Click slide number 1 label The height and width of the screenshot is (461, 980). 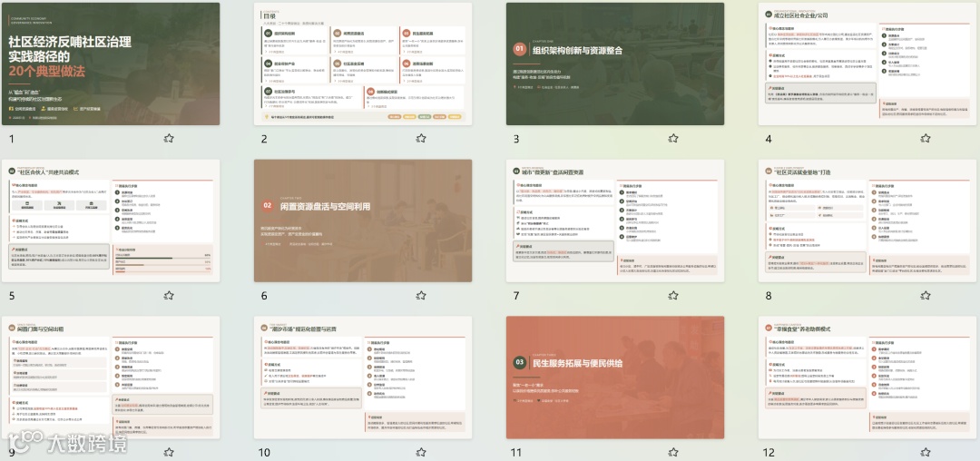(12, 140)
